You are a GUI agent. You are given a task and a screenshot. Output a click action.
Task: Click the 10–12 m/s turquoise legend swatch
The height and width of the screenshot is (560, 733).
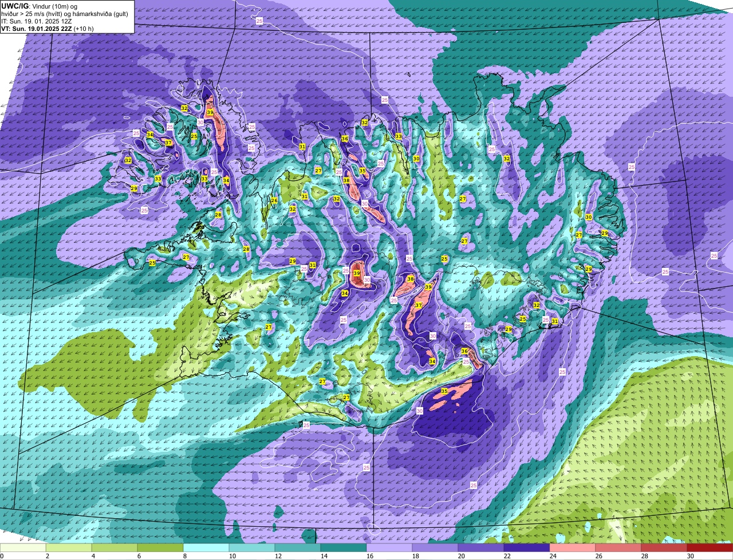[x=252, y=547]
